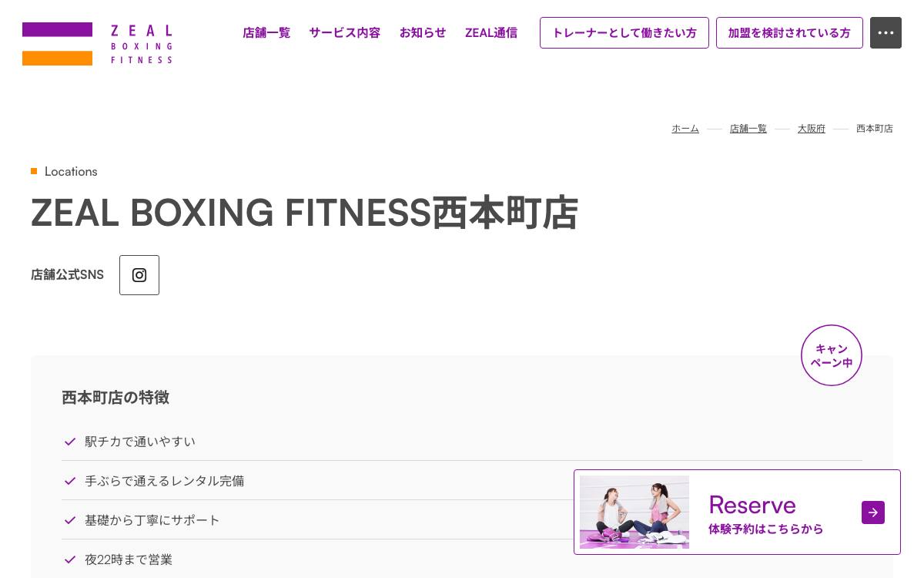Click 西本町店 breadcrumb text
The width and height of the screenshot is (924, 578).
pos(875,129)
